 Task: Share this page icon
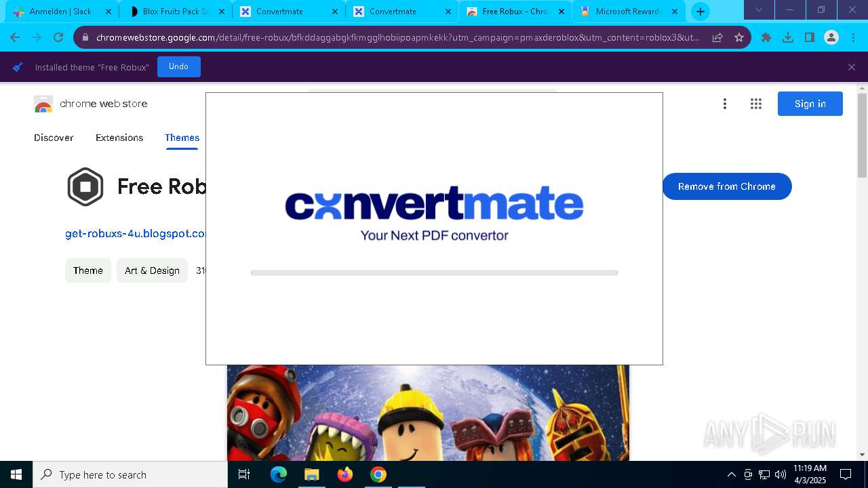click(x=717, y=37)
